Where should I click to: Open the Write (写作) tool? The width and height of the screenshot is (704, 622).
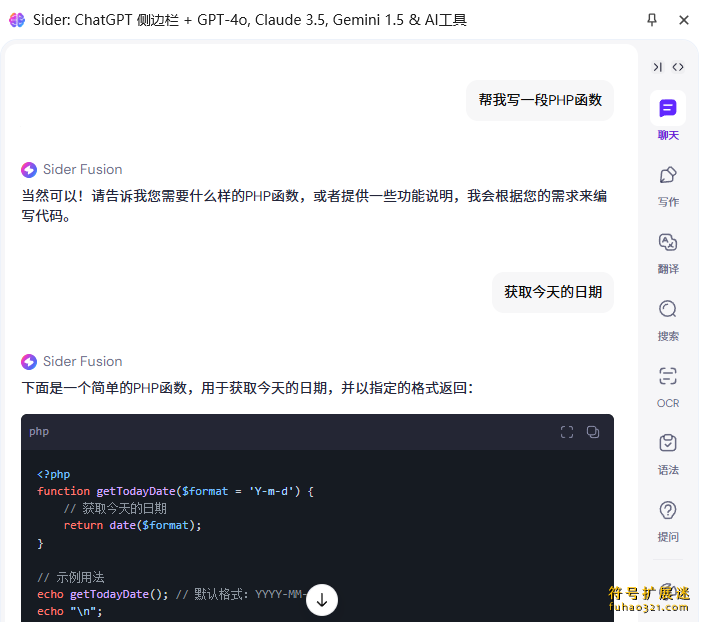pos(668,175)
